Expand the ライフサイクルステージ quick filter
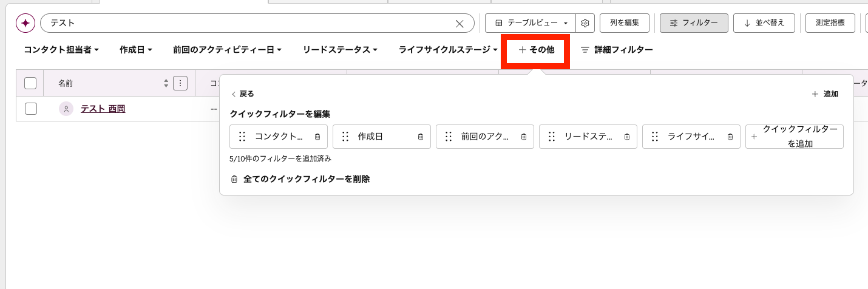Image resolution: width=868 pixels, height=289 pixels. (x=448, y=50)
